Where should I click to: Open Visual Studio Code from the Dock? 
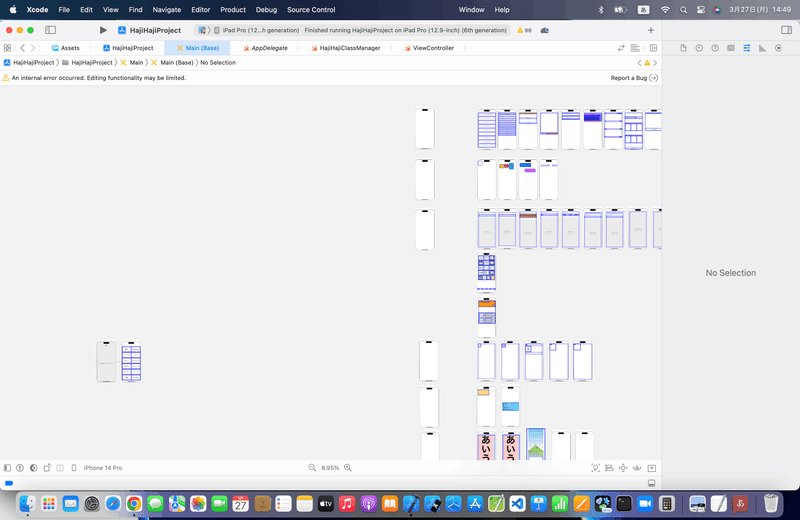tap(517, 504)
